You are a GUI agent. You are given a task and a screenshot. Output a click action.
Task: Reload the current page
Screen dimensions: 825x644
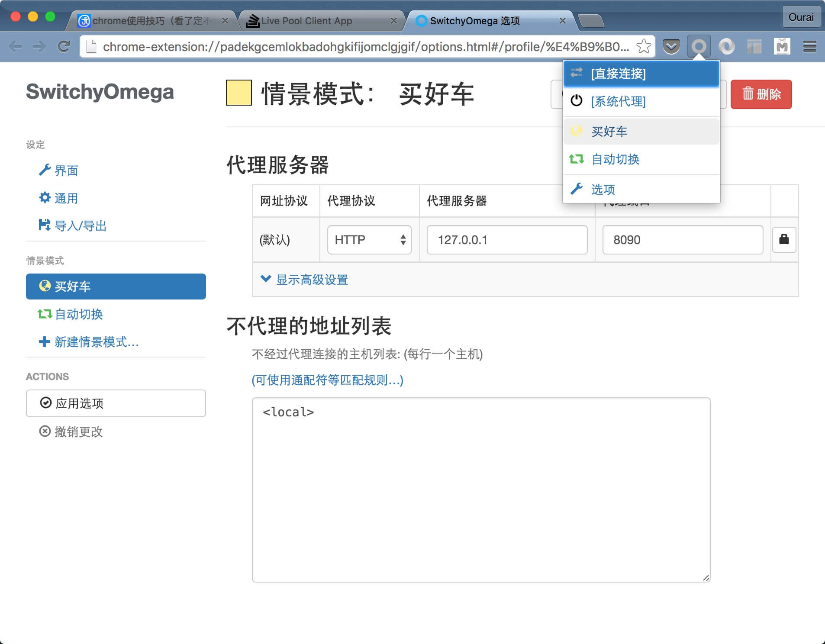point(64,46)
